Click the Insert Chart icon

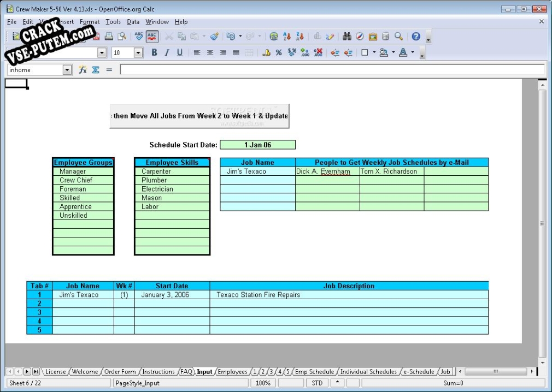tap(317, 36)
